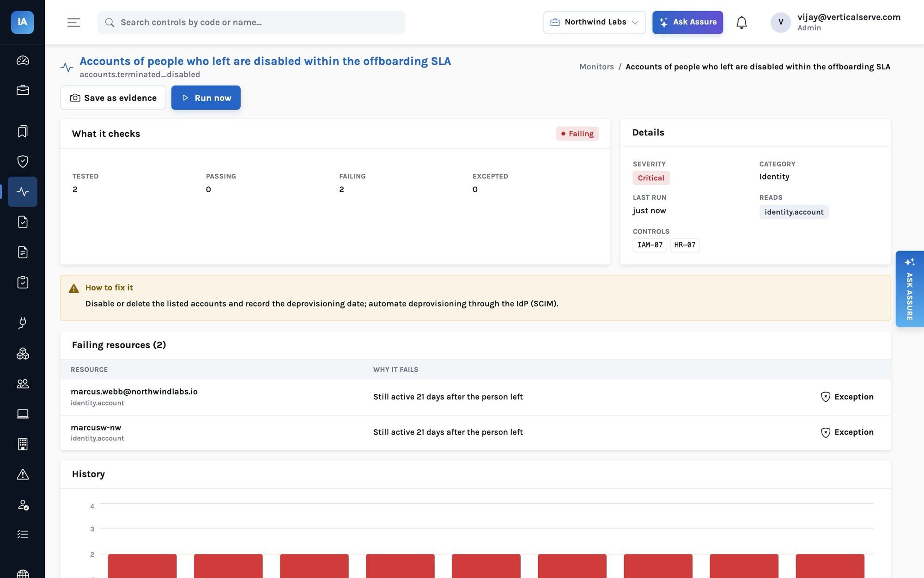Click the Critical severity badge
Screen dimensions: 924x578
click(651, 178)
